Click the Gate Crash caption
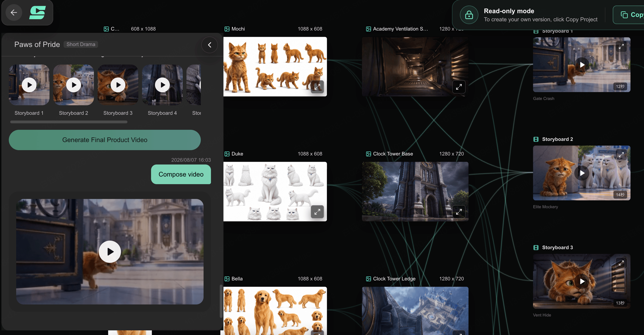 click(544, 99)
